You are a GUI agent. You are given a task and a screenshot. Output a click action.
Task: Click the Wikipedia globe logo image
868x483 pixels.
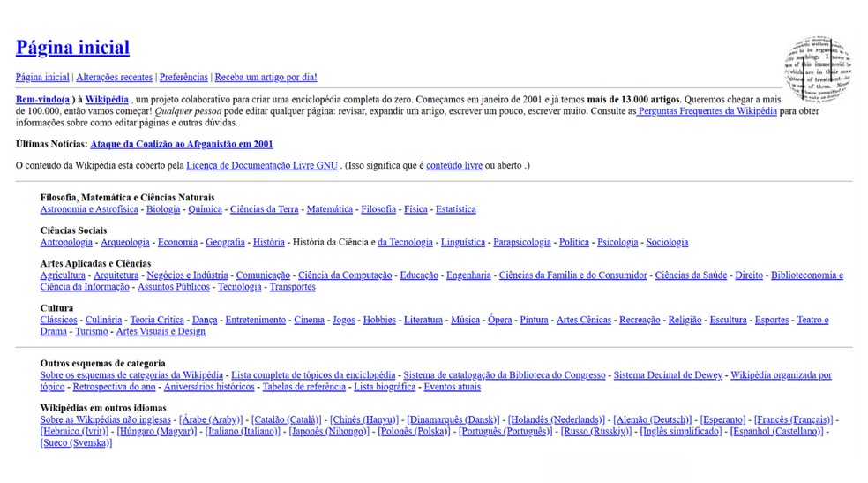point(819,69)
